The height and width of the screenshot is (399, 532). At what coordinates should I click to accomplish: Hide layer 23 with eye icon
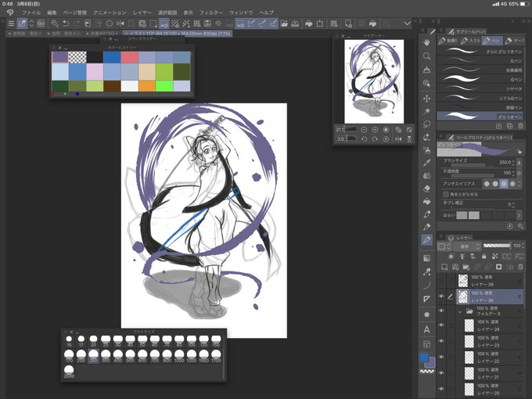click(x=441, y=341)
